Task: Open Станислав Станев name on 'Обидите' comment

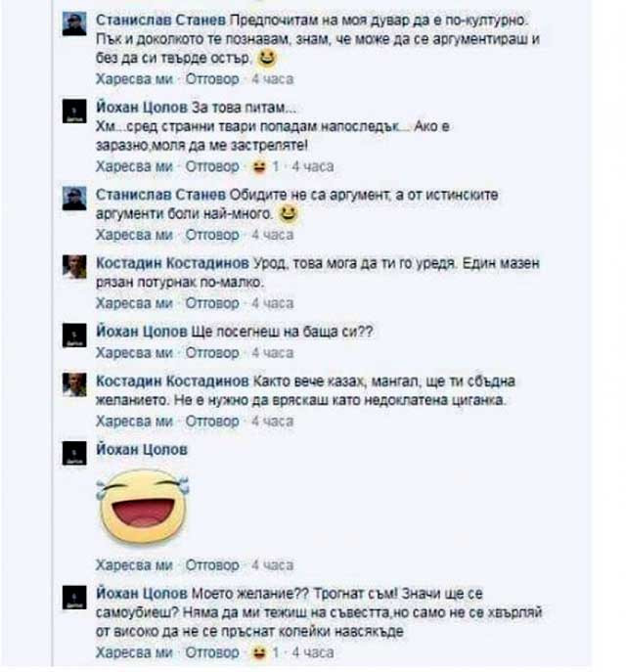Action: [x=160, y=195]
